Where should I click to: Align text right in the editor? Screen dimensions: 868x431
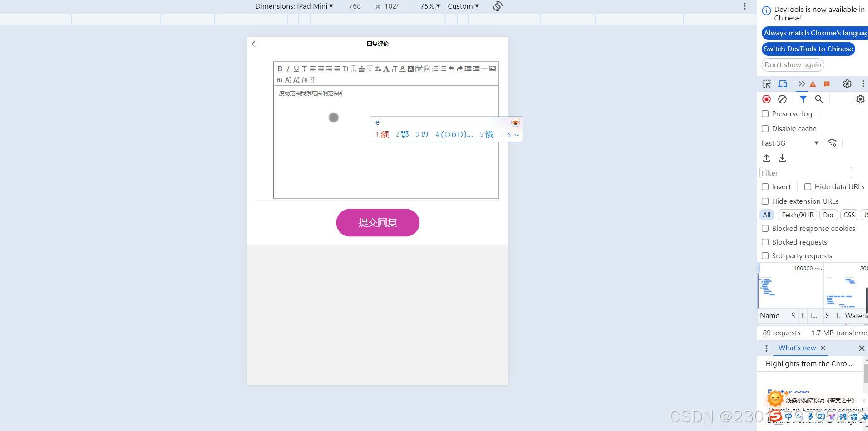click(x=329, y=69)
